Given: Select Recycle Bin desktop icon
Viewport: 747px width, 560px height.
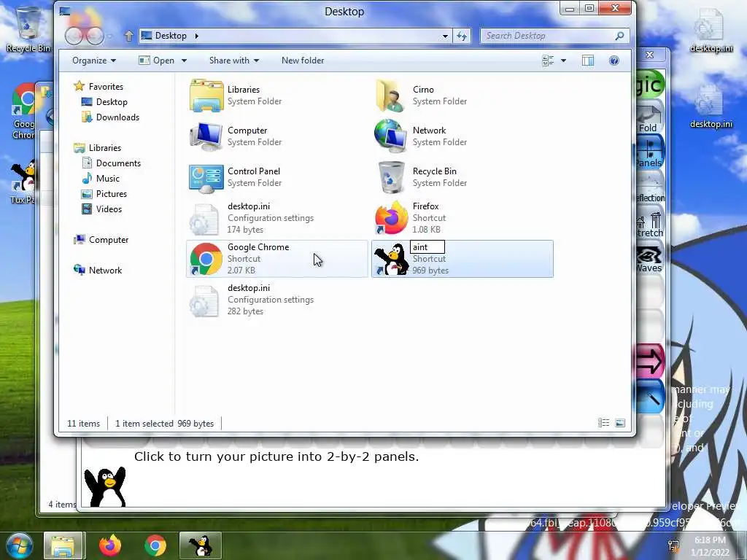Looking at the screenshot, I should 28,29.
